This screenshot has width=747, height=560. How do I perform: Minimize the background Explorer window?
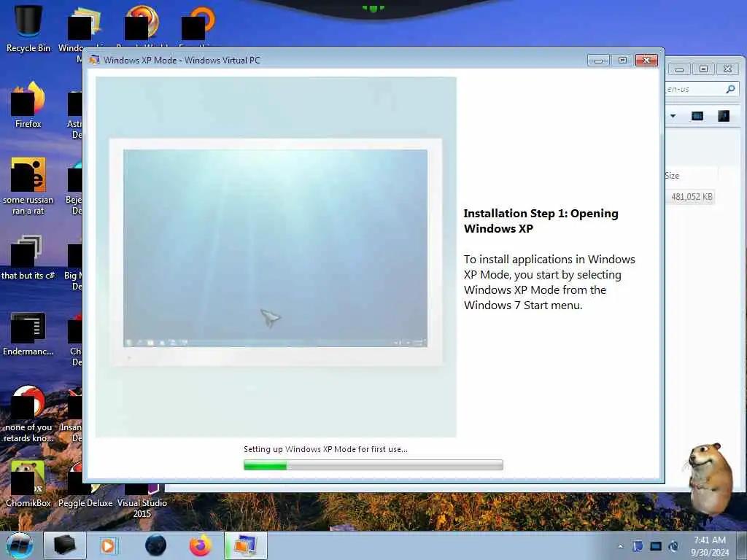click(x=679, y=69)
